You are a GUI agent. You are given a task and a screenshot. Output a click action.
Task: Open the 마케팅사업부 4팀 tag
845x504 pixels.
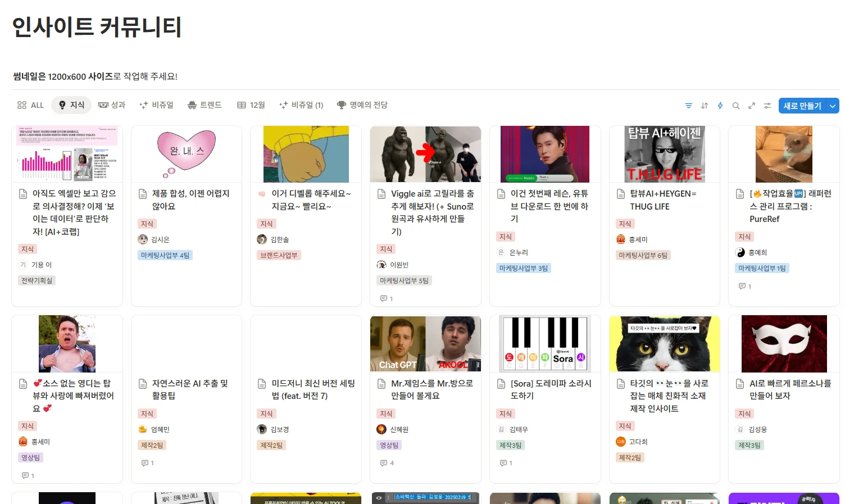click(x=165, y=255)
